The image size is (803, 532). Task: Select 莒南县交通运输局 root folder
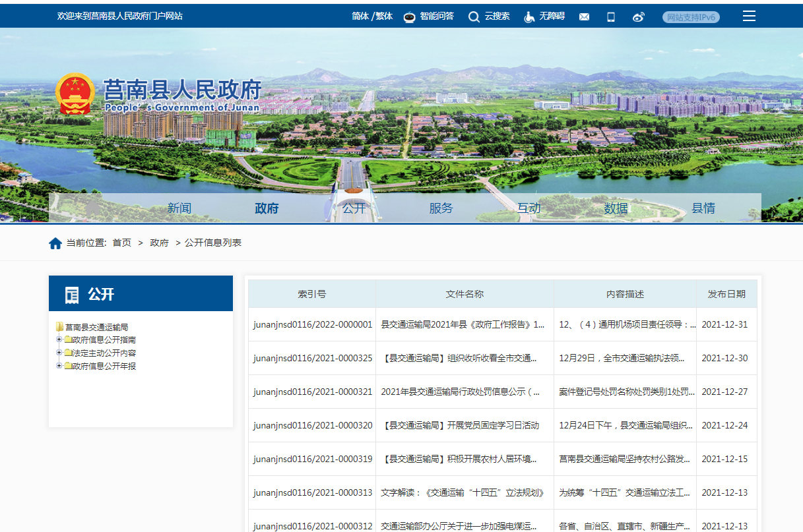tap(96, 327)
